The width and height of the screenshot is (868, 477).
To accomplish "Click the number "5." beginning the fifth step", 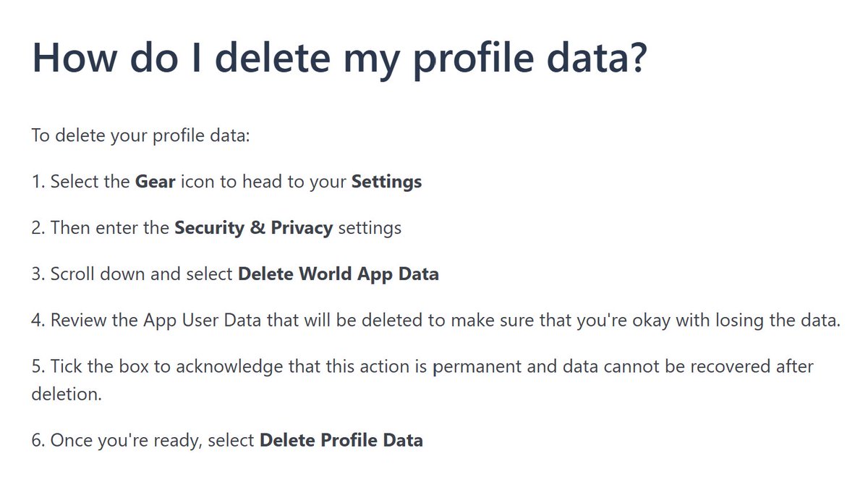I will (x=39, y=367).
